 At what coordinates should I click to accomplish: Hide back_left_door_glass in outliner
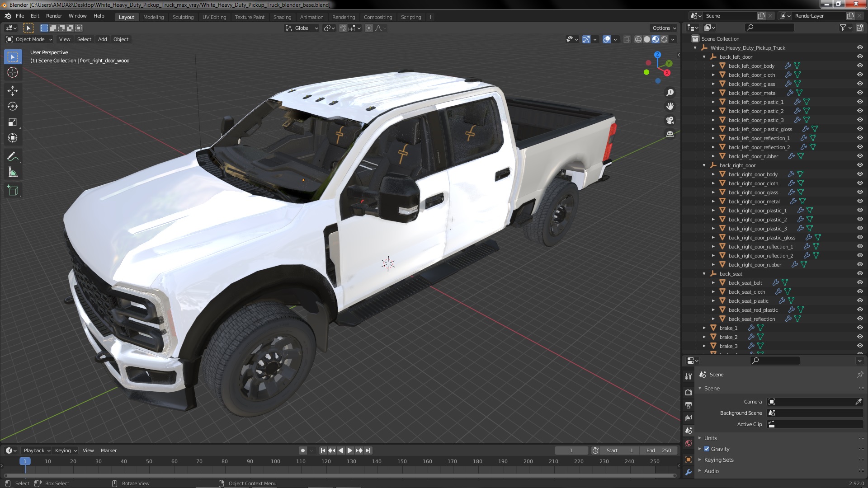click(x=860, y=84)
